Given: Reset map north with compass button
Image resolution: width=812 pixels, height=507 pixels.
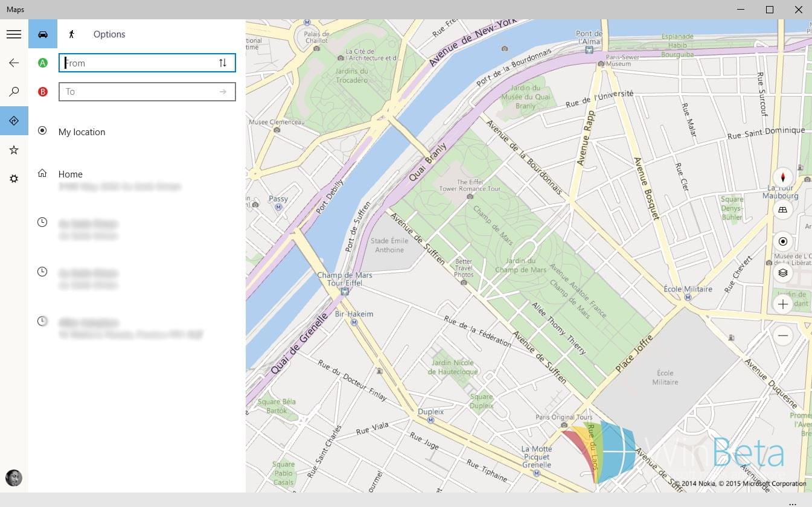Looking at the screenshot, I should (783, 177).
